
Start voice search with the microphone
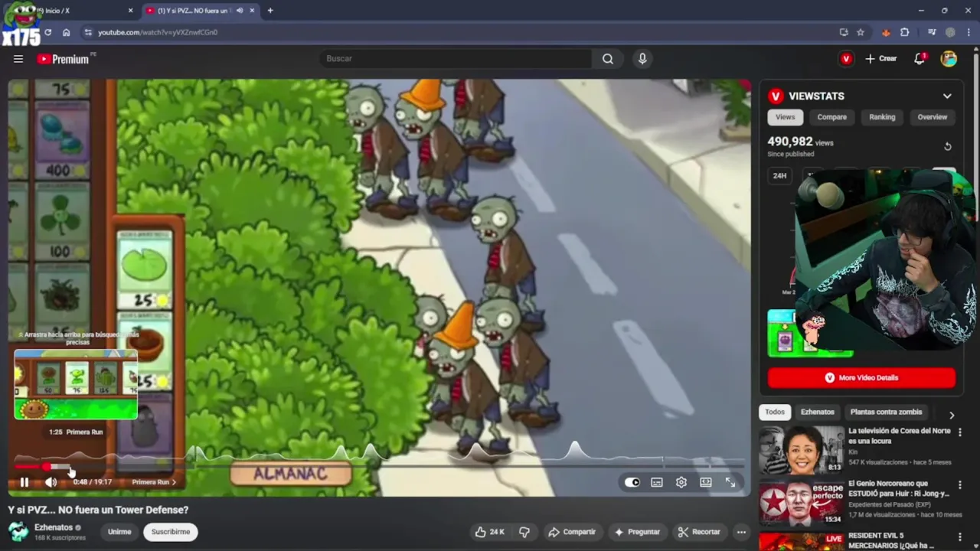coord(642,59)
